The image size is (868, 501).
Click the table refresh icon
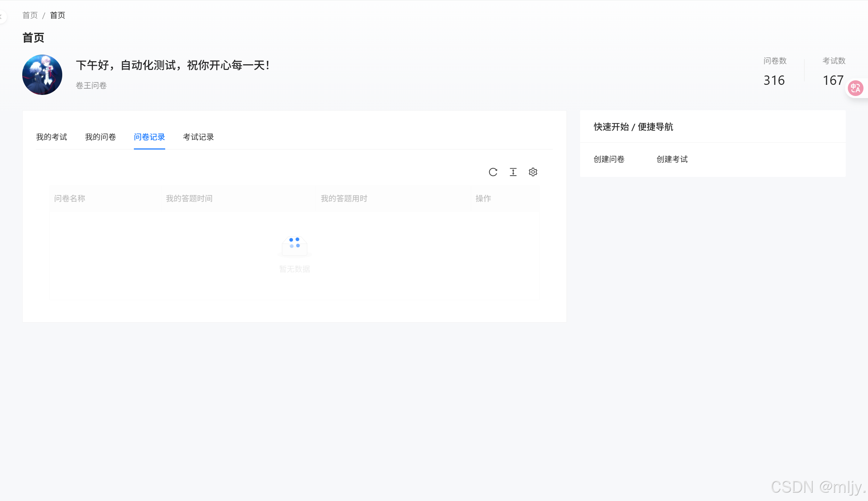coord(493,172)
